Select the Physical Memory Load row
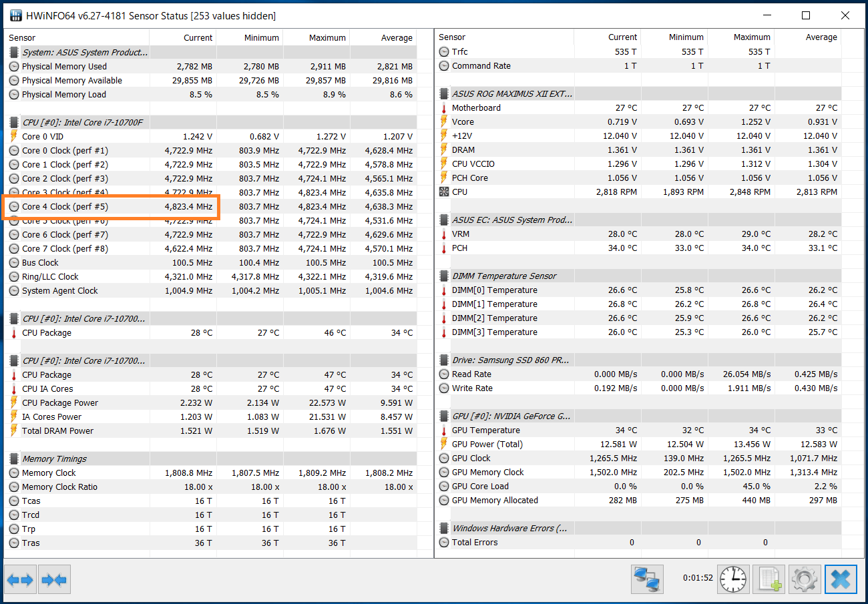This screenshot has width=868, height=604. pyautogui.click(x=211, y=94)
